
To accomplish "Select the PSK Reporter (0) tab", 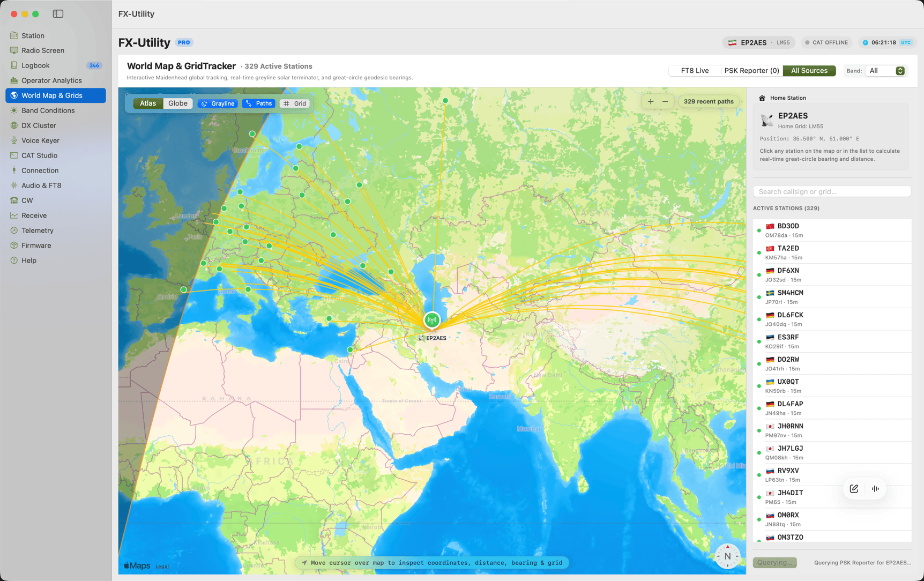I will tap(751, 71).
